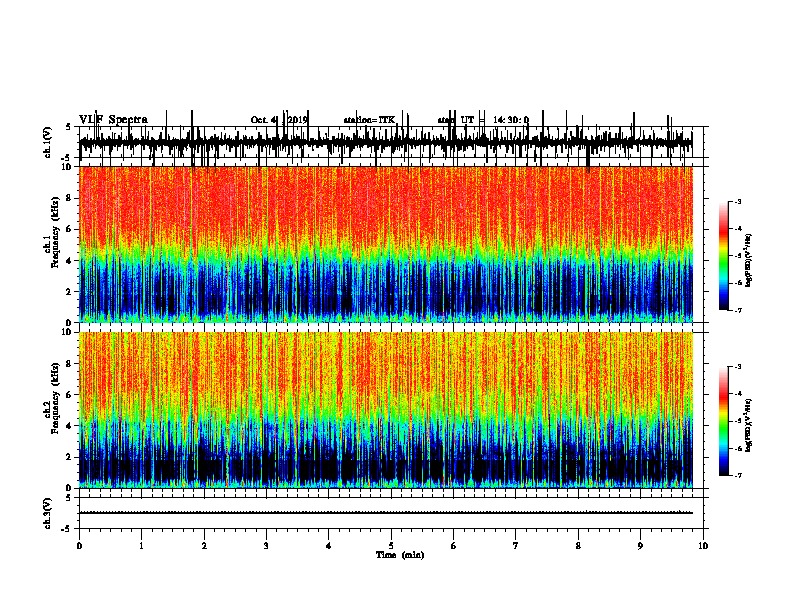Click the flat ch.3 voltage trace
The image size is (792, 612).
[385, 513]
